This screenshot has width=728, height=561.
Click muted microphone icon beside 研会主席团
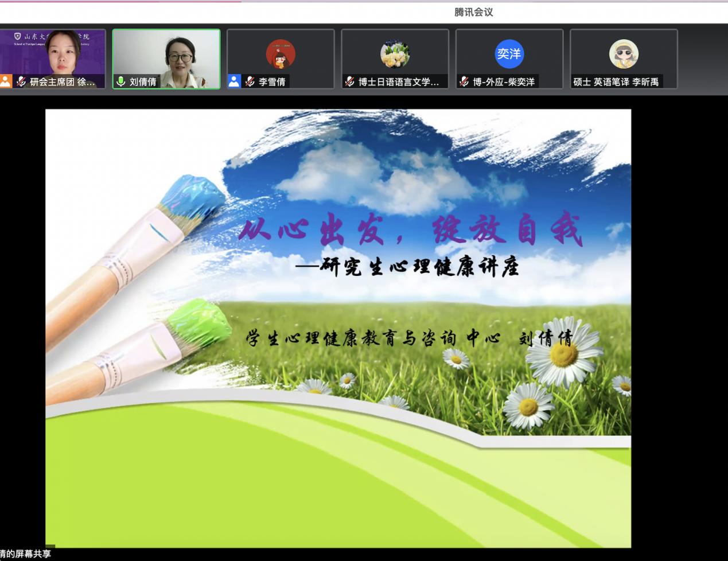pyautogui.click(x=21, y=81)
